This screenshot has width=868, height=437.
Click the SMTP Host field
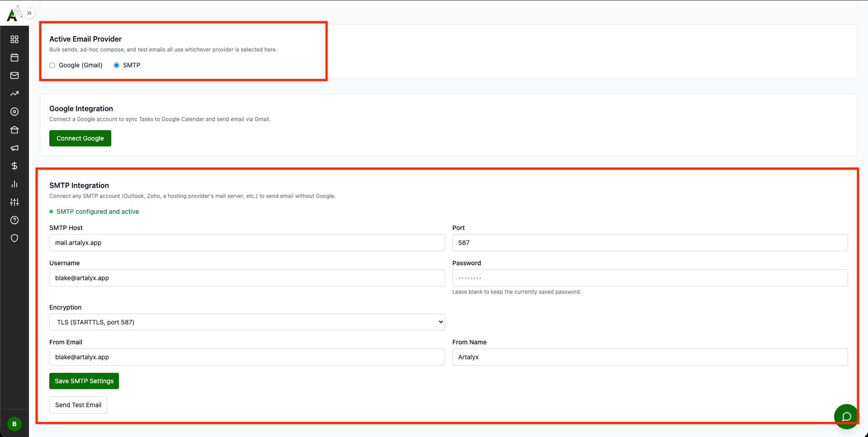[x=247, y=243]
